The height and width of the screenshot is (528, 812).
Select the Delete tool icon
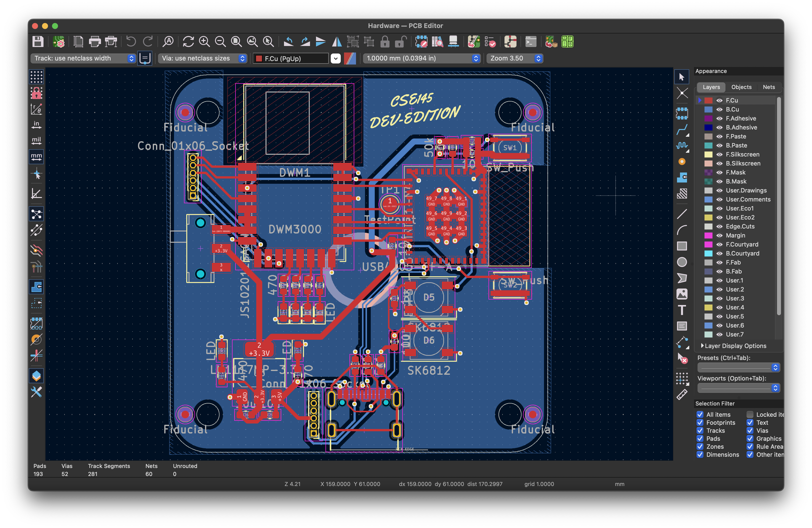[x=682, y=358]
